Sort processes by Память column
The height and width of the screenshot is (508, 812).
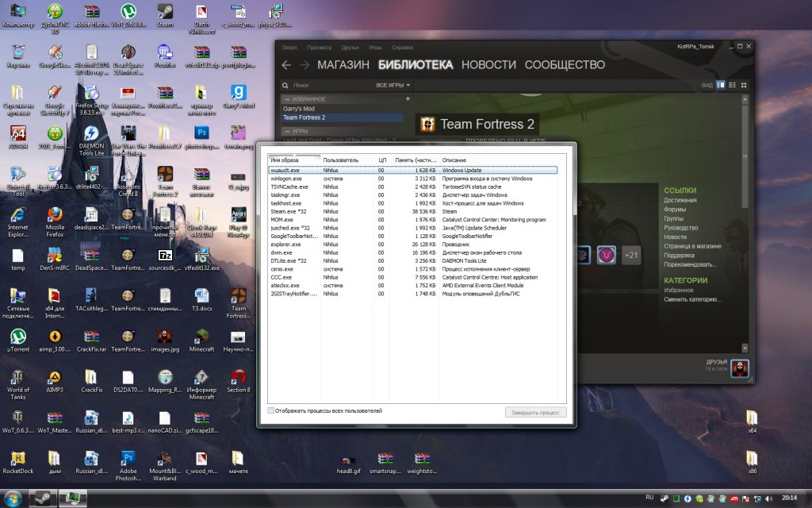[x=416, y=160]
